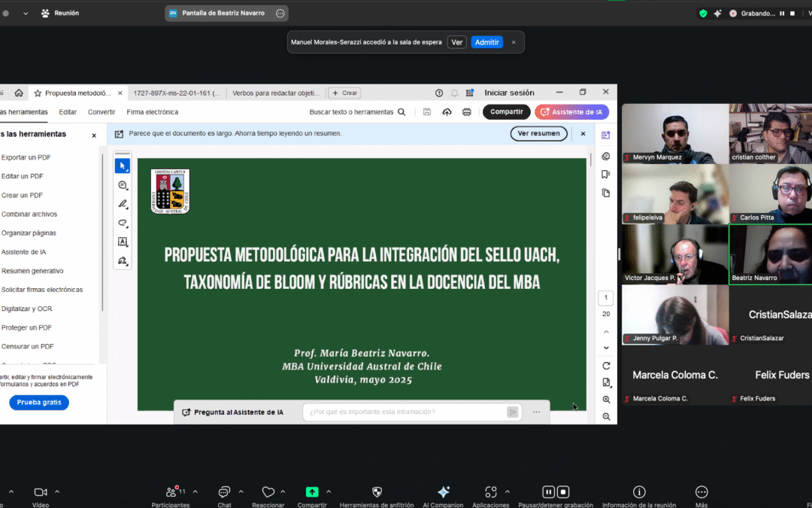Open the bookmarks panel in Acrobat

coord(607,174)
